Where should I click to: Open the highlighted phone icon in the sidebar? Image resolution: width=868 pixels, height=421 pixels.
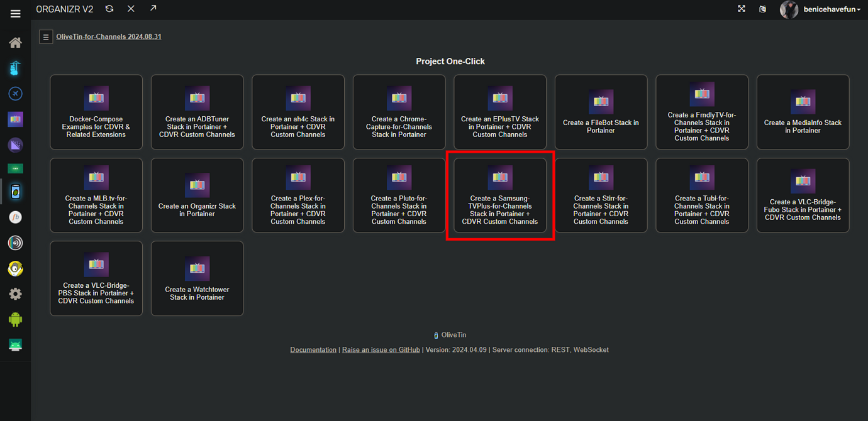15,192
